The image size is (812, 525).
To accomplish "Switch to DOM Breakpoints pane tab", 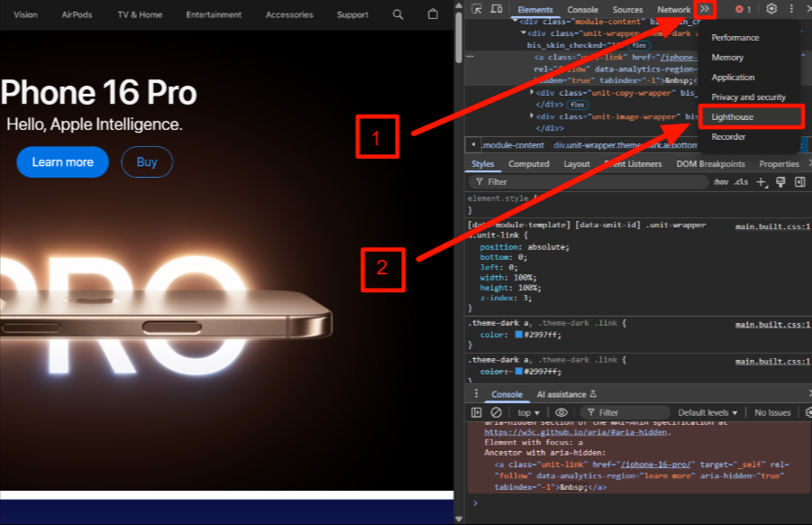I will (x=710, y=164).
